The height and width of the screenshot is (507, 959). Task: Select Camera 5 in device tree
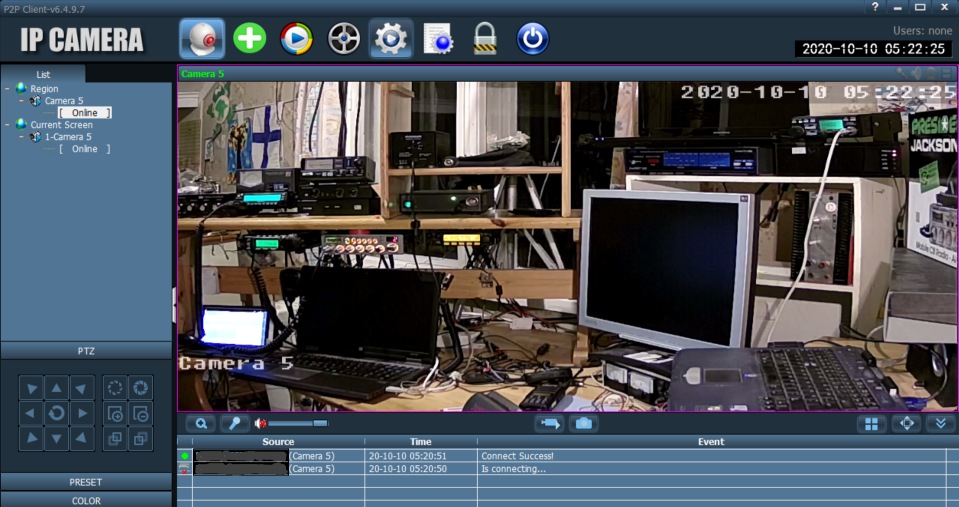click(x=64, y=101)
